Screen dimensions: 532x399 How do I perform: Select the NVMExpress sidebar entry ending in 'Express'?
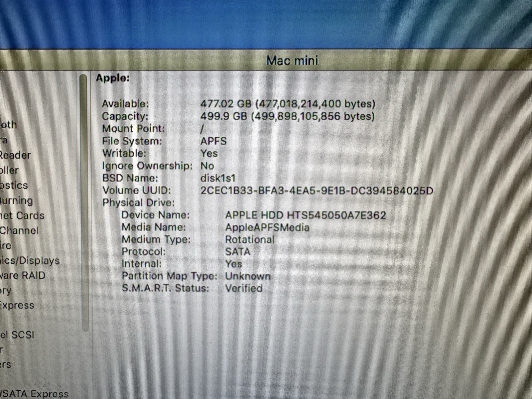[17, 305]
